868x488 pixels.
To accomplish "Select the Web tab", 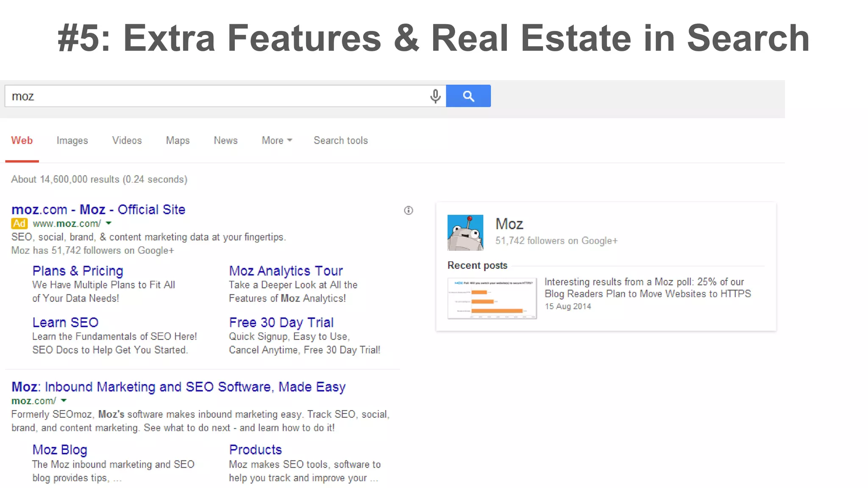I will pyautogui.click(x=22, y=141).
